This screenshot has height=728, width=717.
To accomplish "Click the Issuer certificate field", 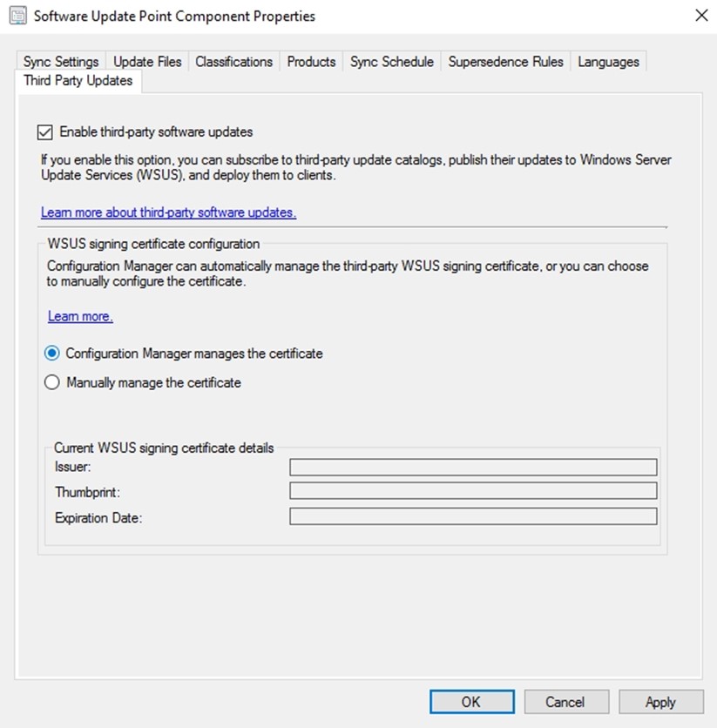I will [473, 467].
